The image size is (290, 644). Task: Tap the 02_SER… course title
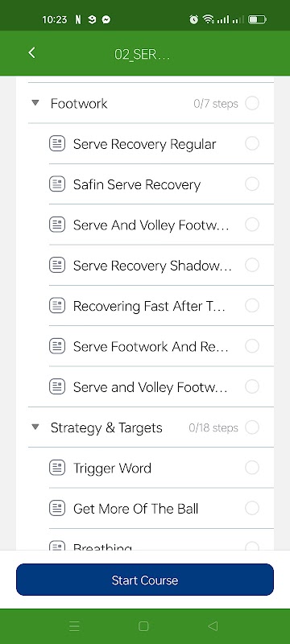tap(142, 55)
